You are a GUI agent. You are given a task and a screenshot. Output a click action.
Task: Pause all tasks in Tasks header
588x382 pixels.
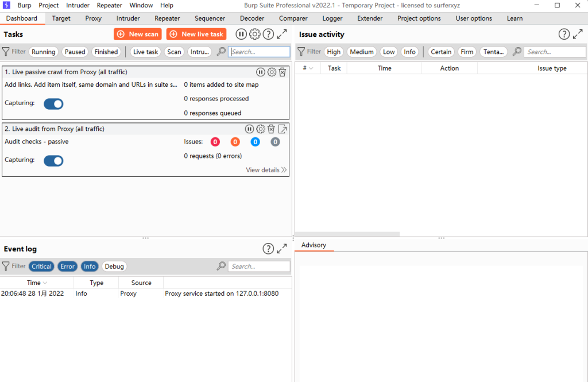(x=241, y=34)
